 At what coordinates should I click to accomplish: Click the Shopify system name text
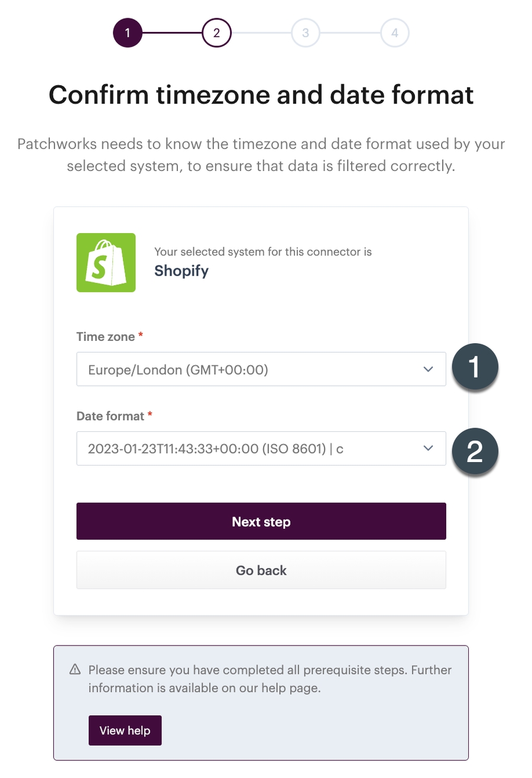[181, 270]
